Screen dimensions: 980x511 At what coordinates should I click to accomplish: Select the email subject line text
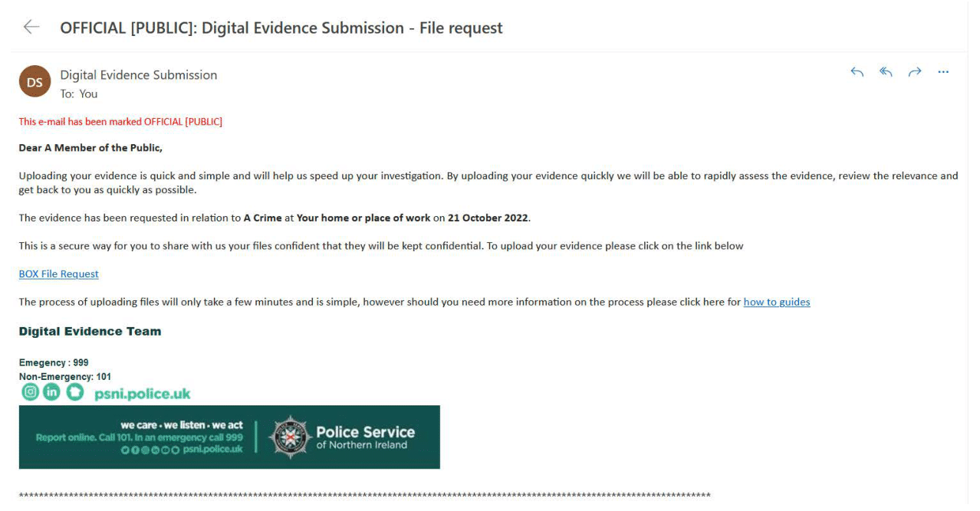click(281, 28)
